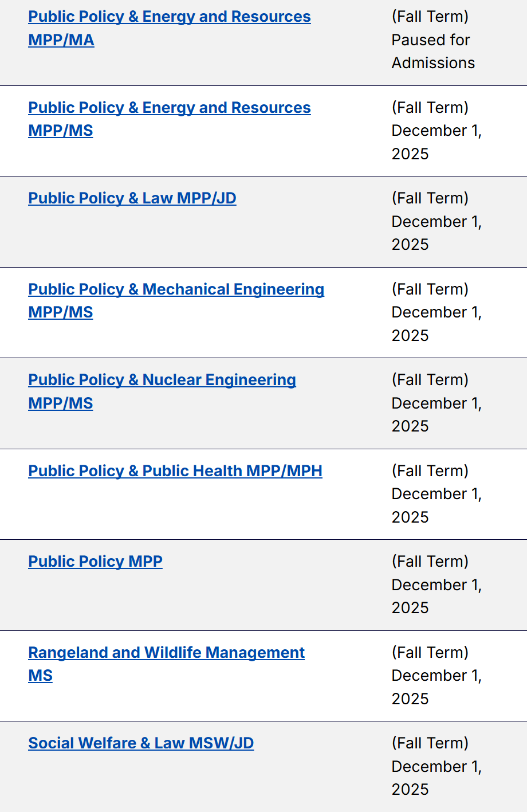Viewport: 527px width, 812px height.
Task: Follow the Social Welfare & Law MSW/JD link
Action: click(x=140, y=743)
